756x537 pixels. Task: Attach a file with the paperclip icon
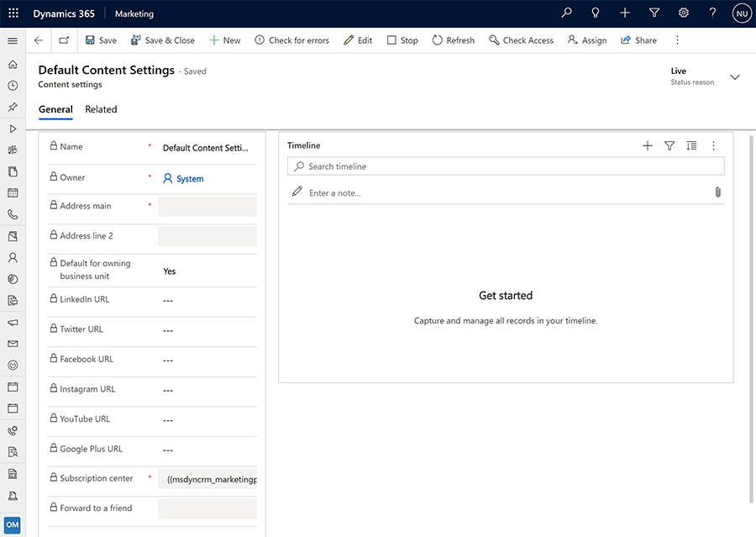point(718,192)
